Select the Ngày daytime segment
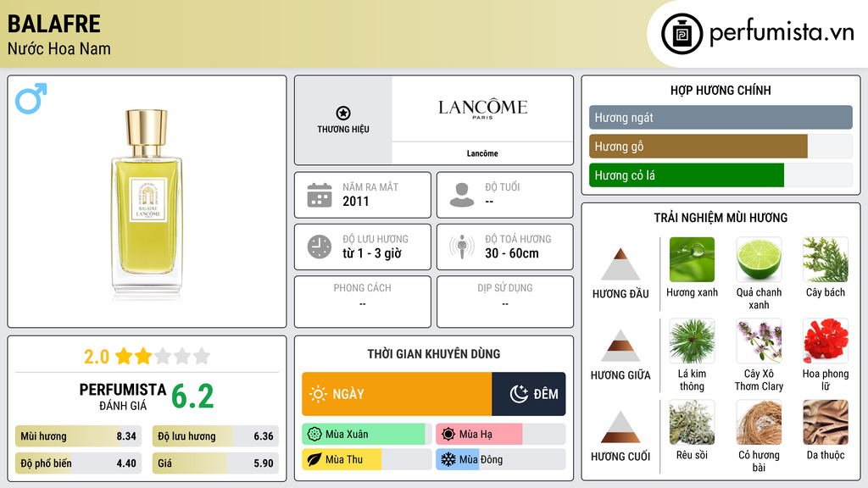The height and width of the screenshot is (488, 868). (397, 394)
